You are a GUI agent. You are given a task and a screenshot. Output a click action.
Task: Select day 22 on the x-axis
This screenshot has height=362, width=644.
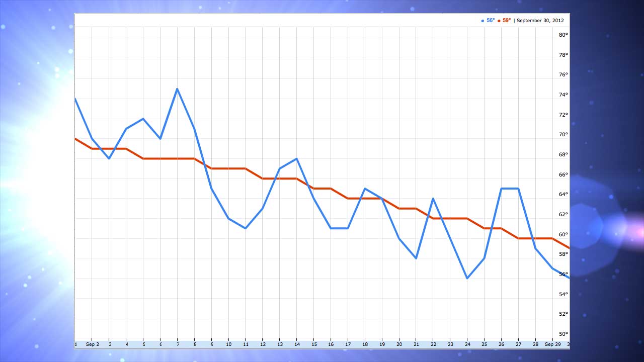(433, 344)
